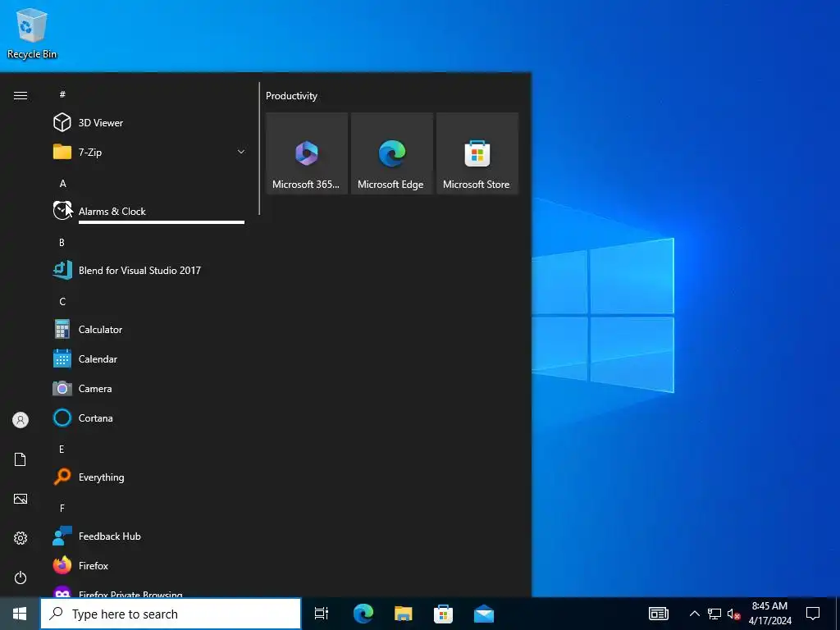Image resolution: width=840 pixels, height=630 pixels.
Task: Open the Microsoft Store tile
Action: 477,153
